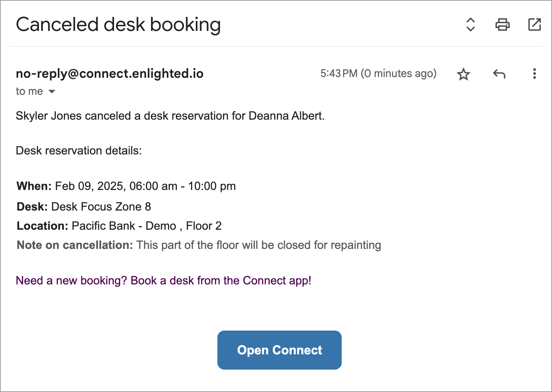Click the 5:43 PM timestamp
This screenshot has width=552, height=392.
point(378,73)
